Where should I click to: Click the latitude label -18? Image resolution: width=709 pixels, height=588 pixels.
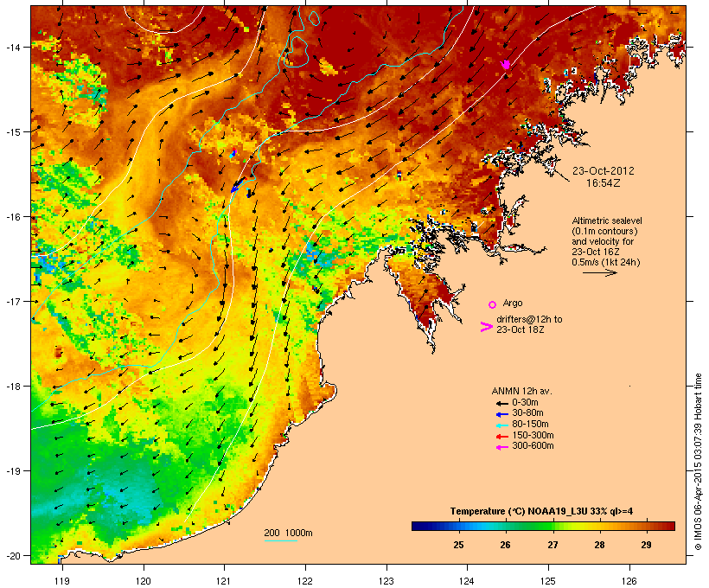coord(12,387)
